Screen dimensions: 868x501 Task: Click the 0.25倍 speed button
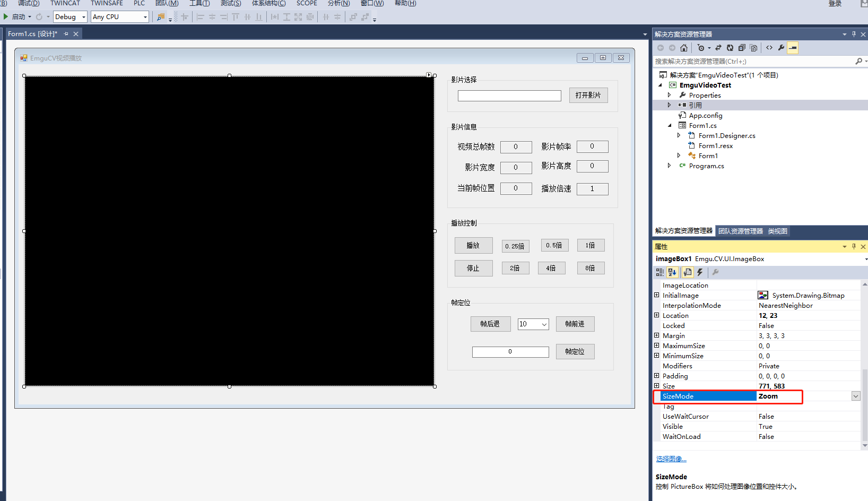click(x=515, y=246)
